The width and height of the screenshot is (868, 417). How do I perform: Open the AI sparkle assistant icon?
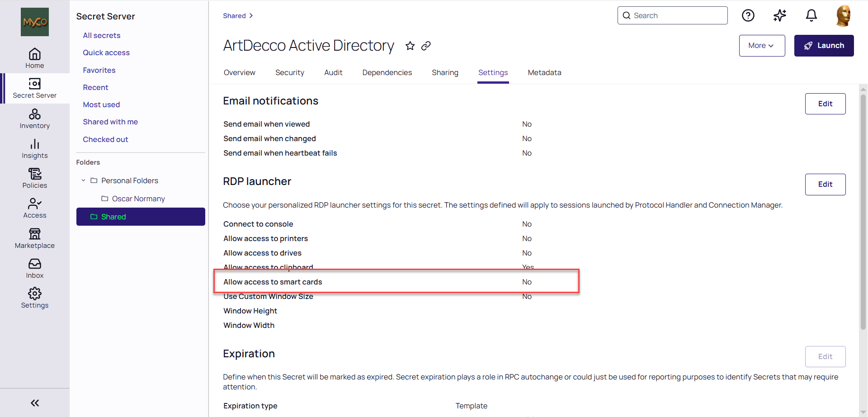coord(779,16)
